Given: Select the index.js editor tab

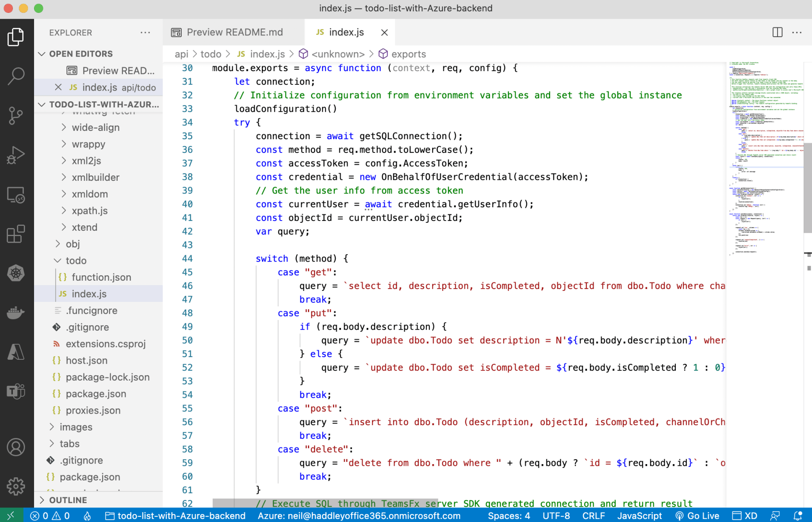Looking at the screenshot, I should 346,32.
